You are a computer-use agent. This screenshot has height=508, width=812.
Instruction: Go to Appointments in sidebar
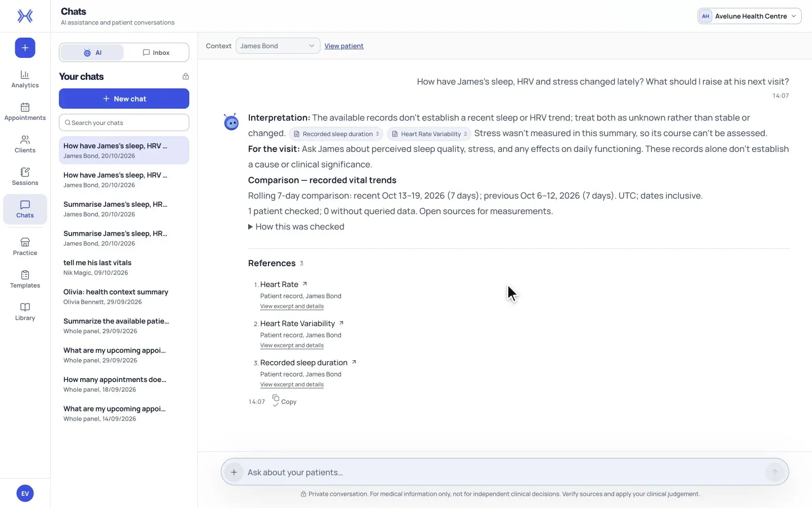(25, 112)
